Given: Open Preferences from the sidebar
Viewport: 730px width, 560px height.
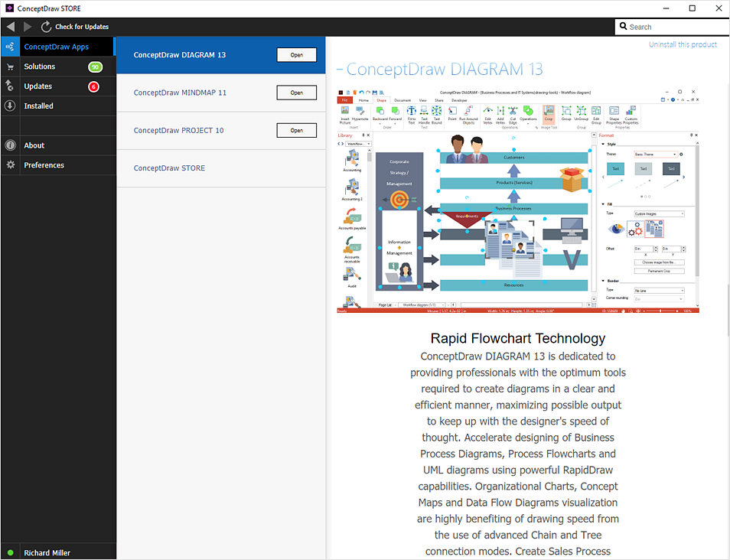Looking at the screenshot, I should click(x=57, y=164).
